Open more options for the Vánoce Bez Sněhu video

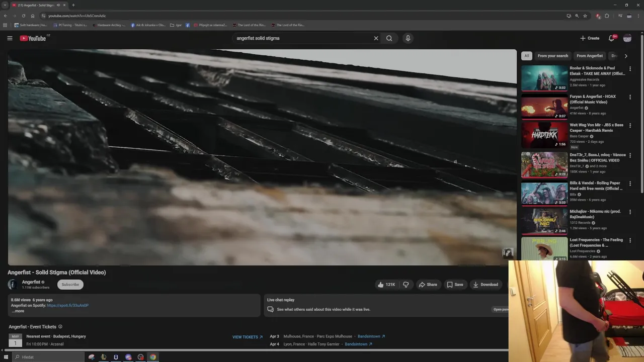coord(630,155)
